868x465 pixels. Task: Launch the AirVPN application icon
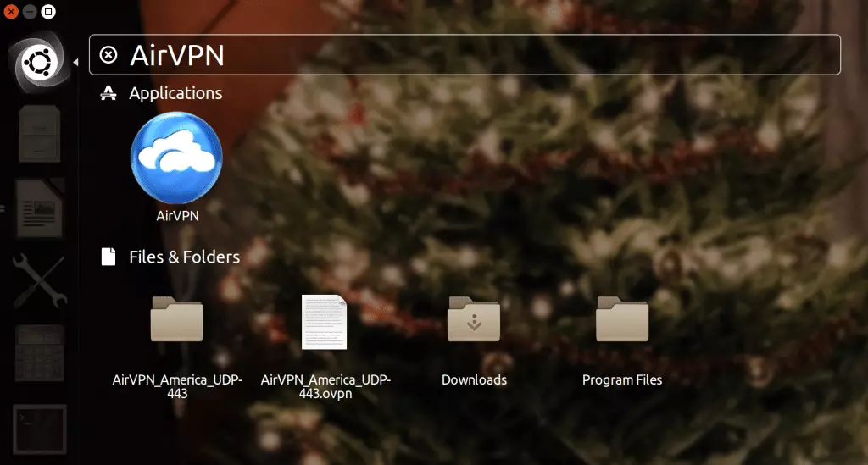tap(176, 158)
